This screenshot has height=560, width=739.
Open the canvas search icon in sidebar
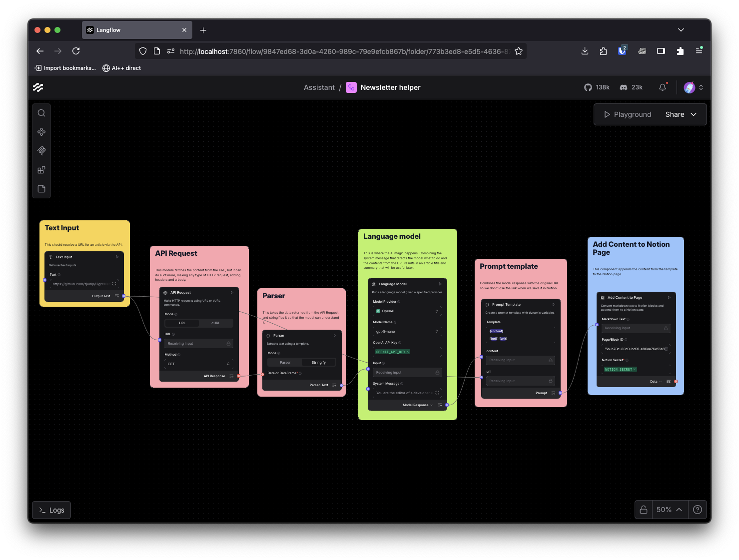click(41, 113)
